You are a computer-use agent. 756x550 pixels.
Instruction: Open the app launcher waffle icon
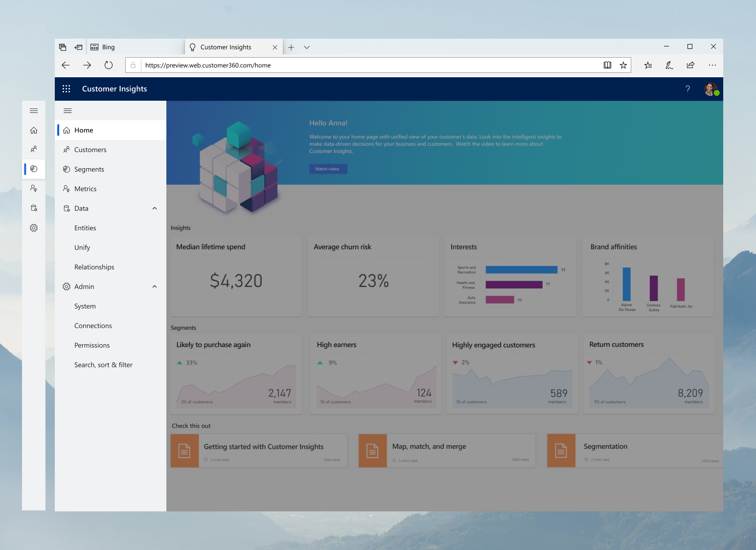point(67,89)
